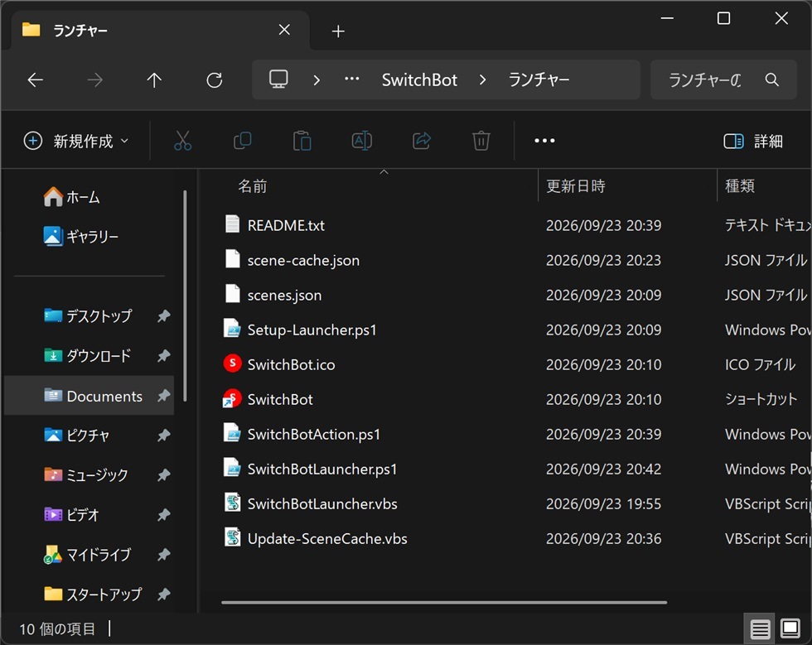
Task: Open マイドライブ in navigation pane
Action: (87, 555)
